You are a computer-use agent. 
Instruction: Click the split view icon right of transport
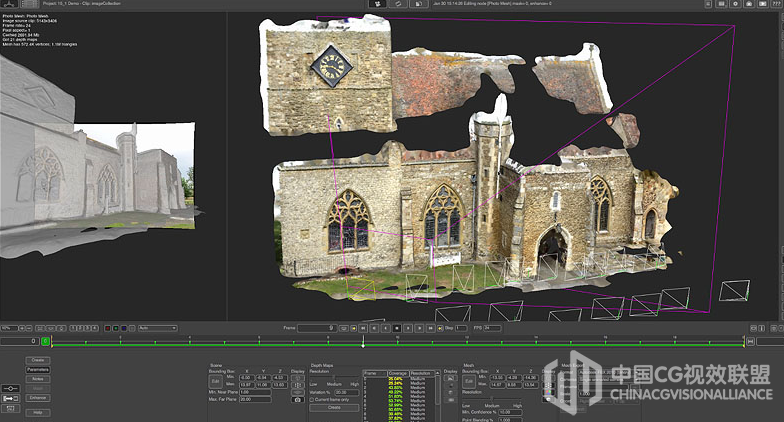coord(762,328)
